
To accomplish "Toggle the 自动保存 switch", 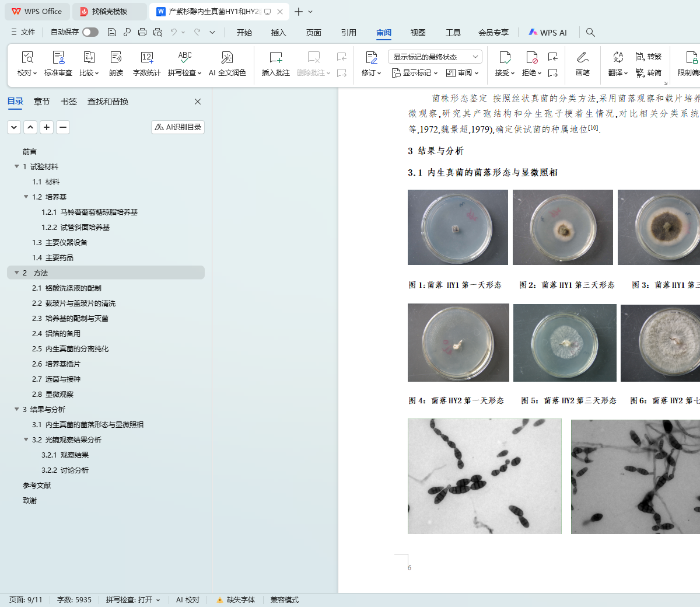I will [x=90, y=32].
